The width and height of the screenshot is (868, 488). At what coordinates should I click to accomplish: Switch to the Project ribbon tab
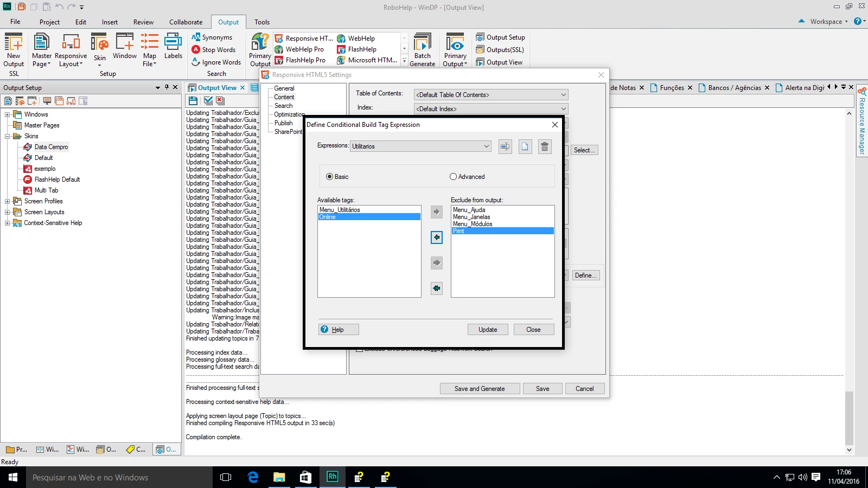[x=49, y=22]
